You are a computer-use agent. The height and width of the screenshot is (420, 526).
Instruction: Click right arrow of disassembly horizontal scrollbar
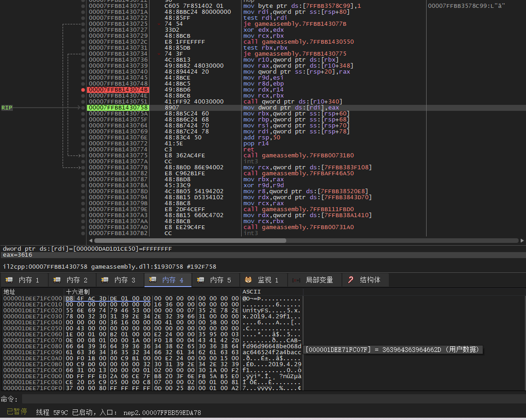pos(522,241)
